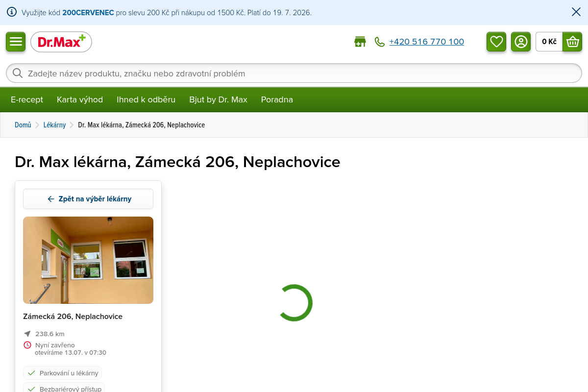
Task: Click the info icon in promo banner
Action: (12, 12)
